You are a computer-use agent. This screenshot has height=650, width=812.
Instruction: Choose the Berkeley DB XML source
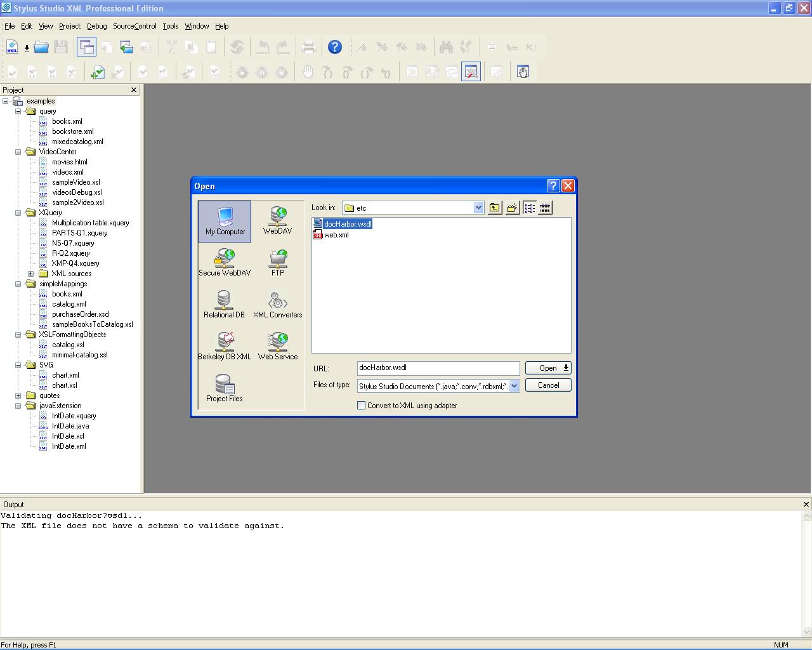point(225,346)
